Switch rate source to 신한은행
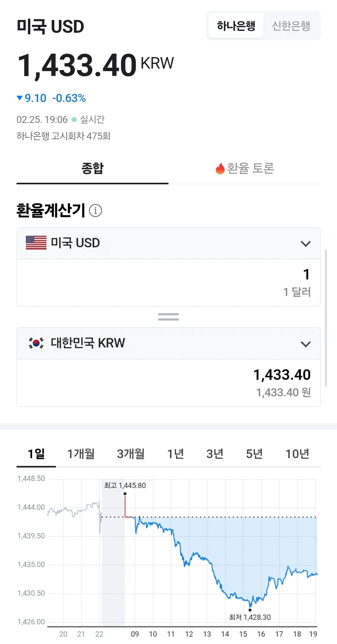Screen dimensions: 337x644 click(x=291, y=26)
